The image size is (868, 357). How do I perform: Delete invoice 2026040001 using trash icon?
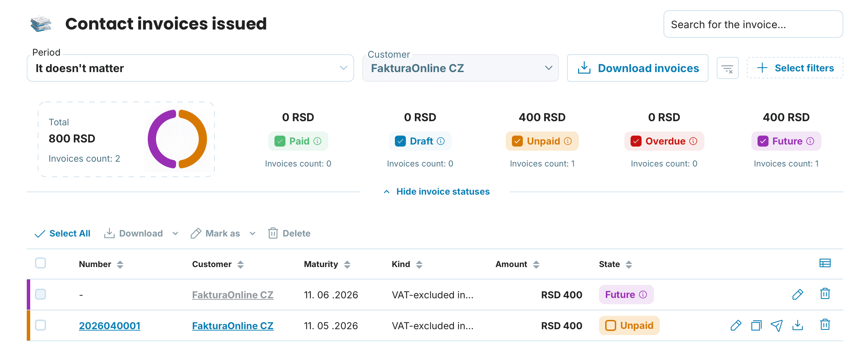[x=825, y=325]
